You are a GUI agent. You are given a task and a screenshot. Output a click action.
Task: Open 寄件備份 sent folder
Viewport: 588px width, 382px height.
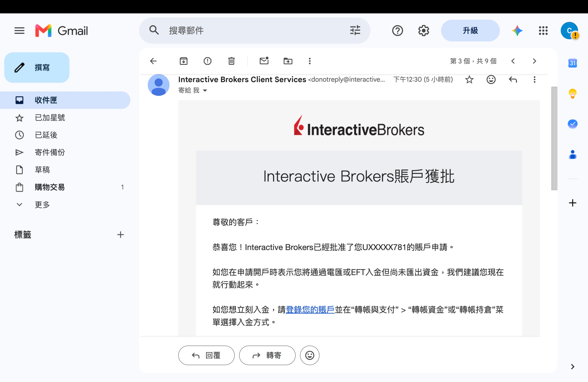coord(65,152)
